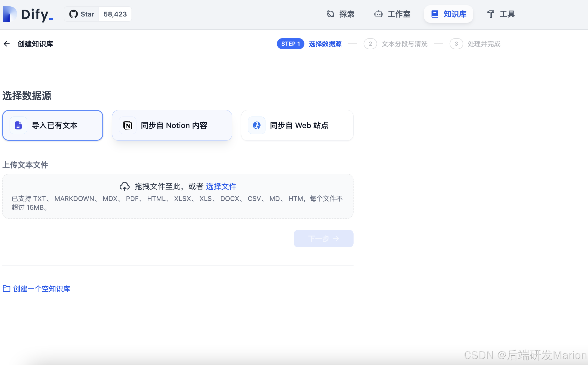This screenshot has height=365, width=588.
Task: Click the document icon for 导入已有文本
Action: (18, 125)
